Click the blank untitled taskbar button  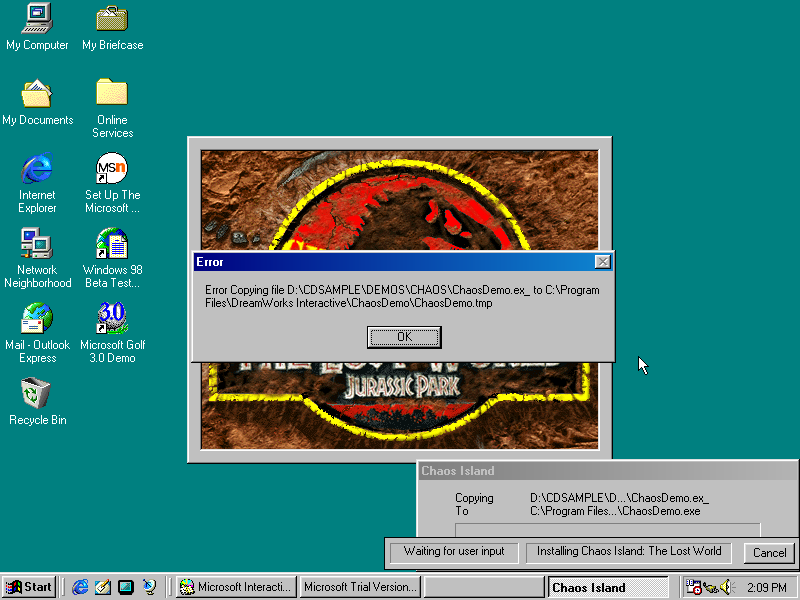pos(484,587)
